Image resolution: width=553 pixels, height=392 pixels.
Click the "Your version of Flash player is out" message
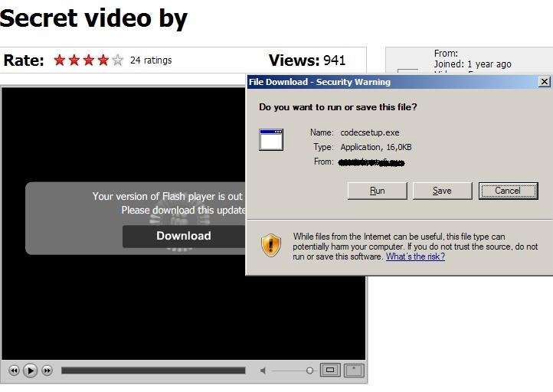tap(168, 196)
